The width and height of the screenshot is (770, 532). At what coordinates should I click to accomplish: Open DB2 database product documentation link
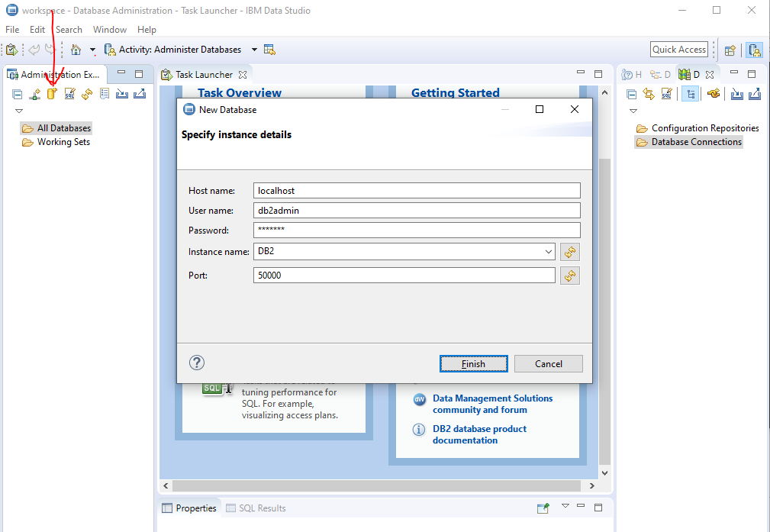point(479,434)
